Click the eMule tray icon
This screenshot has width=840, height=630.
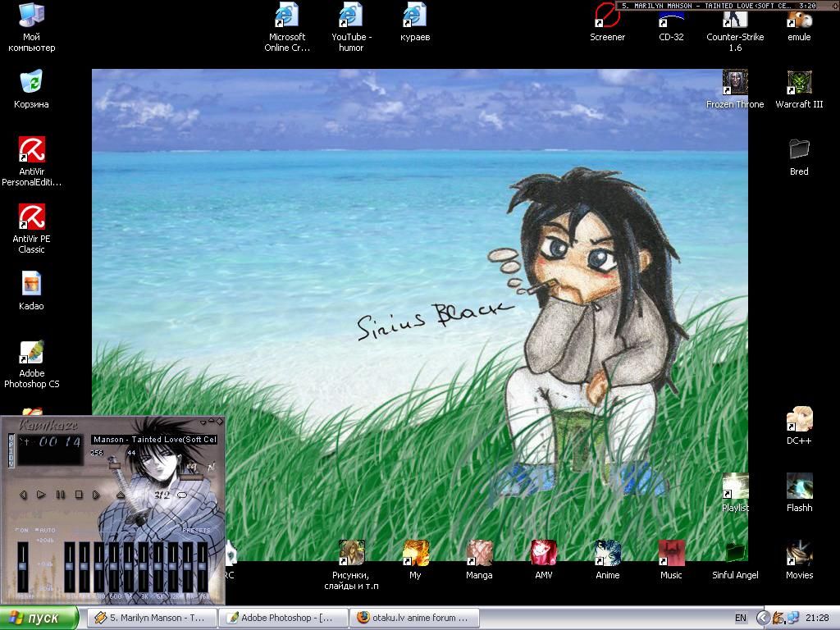coord(778,619)
